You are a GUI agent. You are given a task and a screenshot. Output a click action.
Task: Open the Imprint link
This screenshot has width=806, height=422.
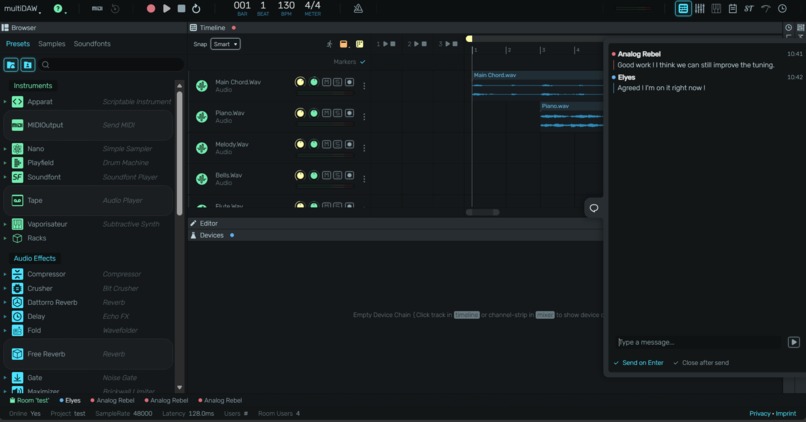(x=786, y=413)
